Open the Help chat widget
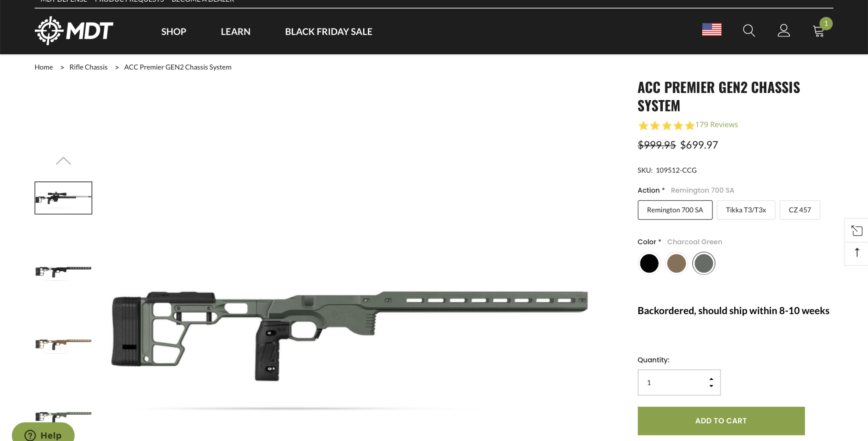 [x=43, y=435]
